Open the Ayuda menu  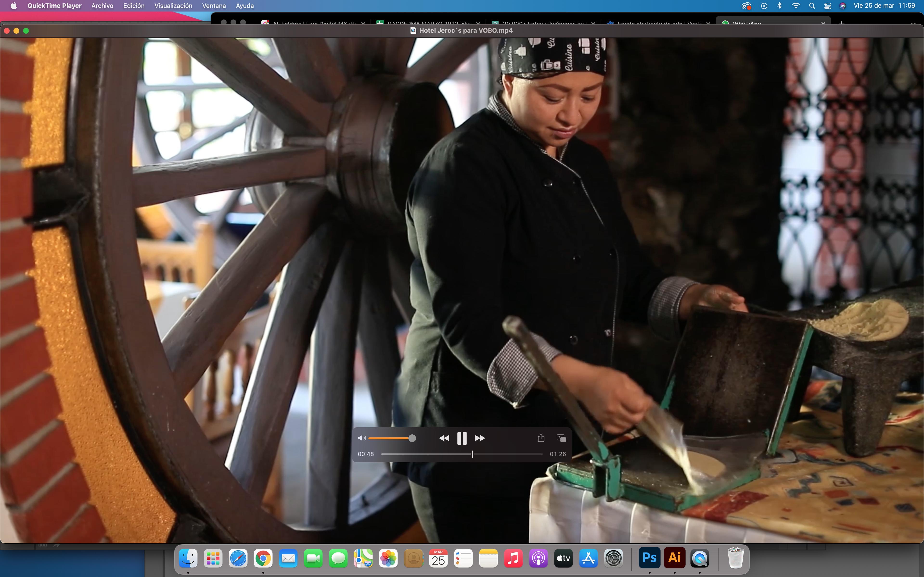[245, 6]
